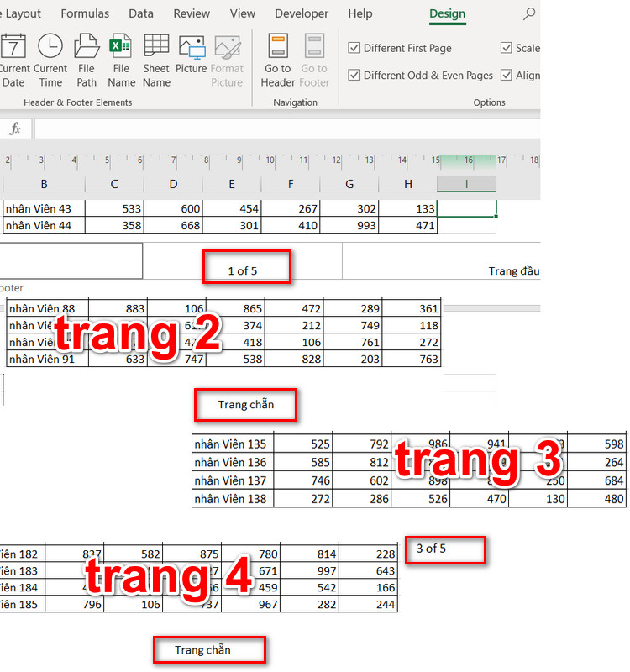Select column F header

click(x=291, y=184)
